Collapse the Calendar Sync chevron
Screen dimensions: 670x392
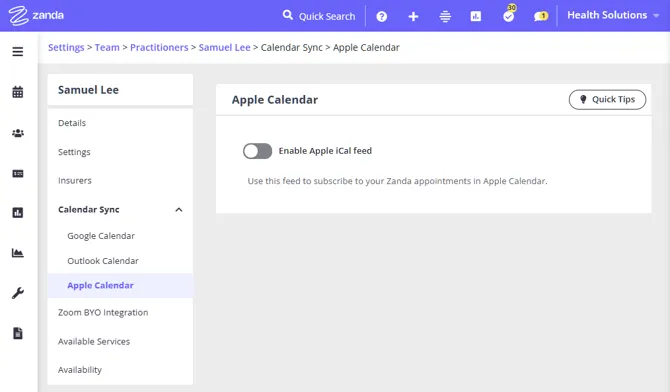(x=179, y=209)
